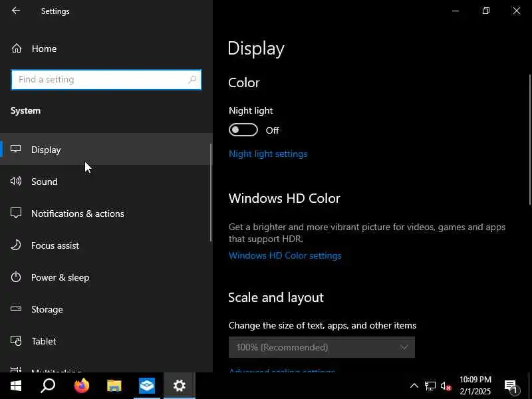532x399 pixels.
Task: Click the Tablet icon in sidebar
Action: 15,340
